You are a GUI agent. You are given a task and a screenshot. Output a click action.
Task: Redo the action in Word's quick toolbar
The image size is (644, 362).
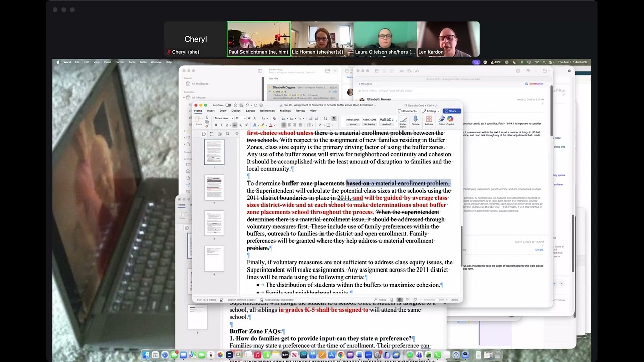[x=256, y=105]
